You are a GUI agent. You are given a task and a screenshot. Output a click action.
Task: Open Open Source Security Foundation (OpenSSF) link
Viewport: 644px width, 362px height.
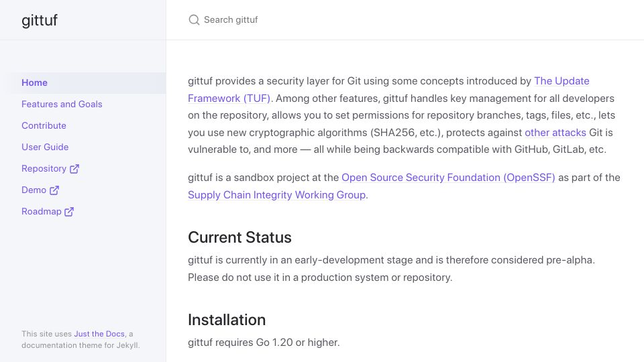[448, 177]
